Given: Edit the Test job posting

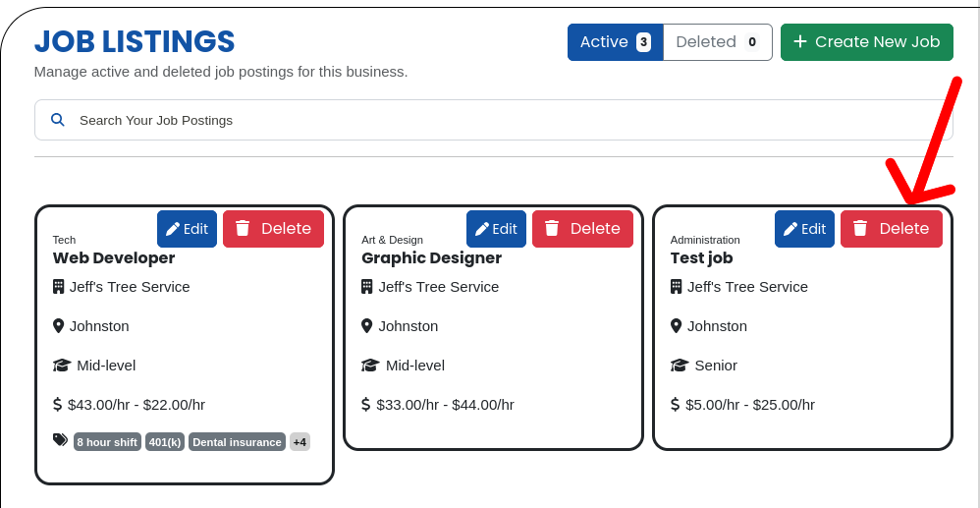Looking at the screenshot, I should click(x=804, y=229).
